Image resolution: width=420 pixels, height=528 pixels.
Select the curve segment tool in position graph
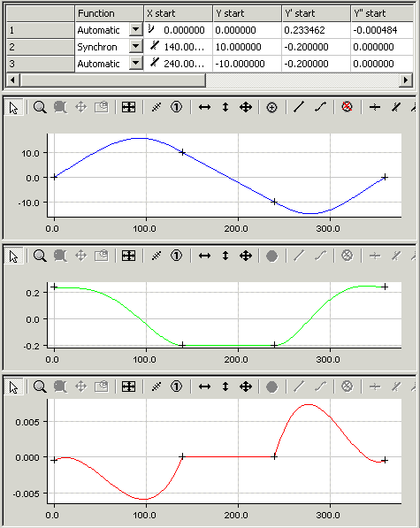320,107
